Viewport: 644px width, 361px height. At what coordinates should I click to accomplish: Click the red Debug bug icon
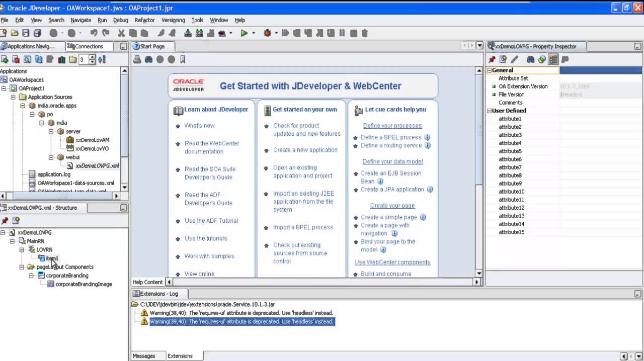pos(267,33)
